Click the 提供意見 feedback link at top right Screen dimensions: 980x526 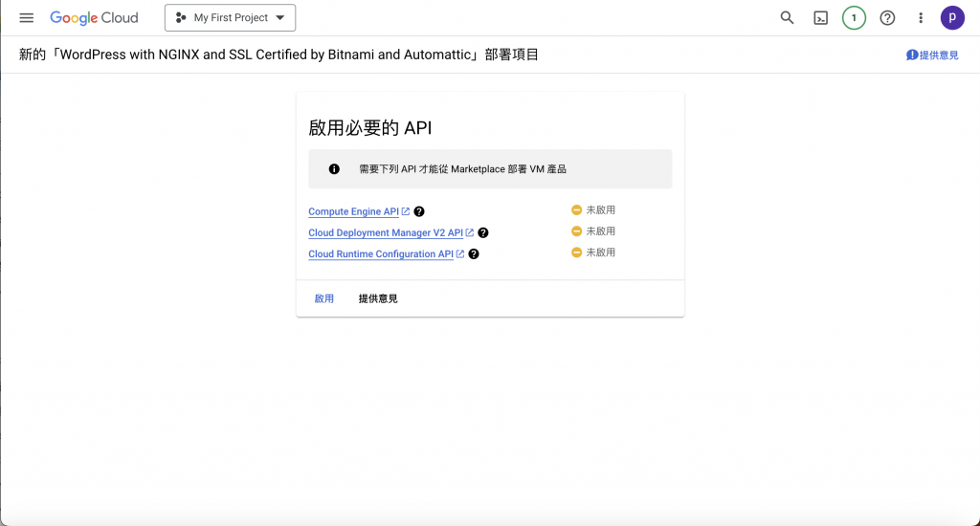[x=932, y=55]
